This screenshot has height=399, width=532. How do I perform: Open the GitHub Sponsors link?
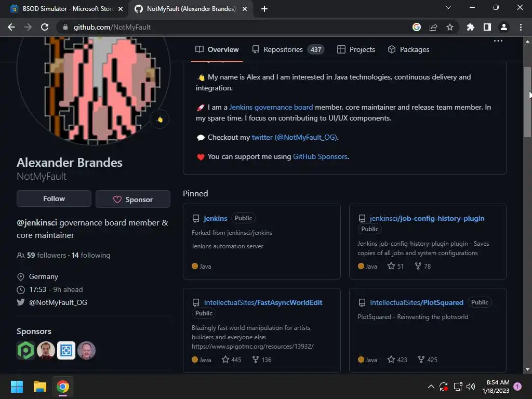(x=320, y=157)
